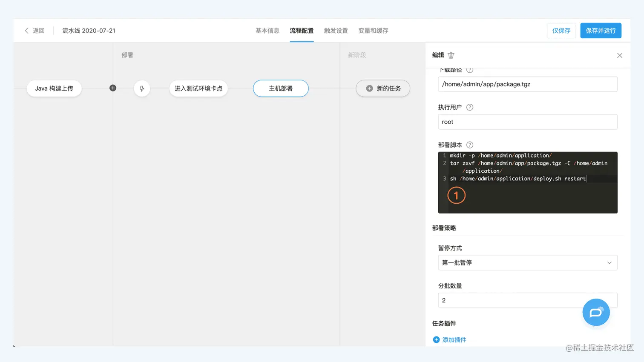This screenshot has width=644, height=362.
Task: Click 添加插件 link
Action: pos(450,340)
